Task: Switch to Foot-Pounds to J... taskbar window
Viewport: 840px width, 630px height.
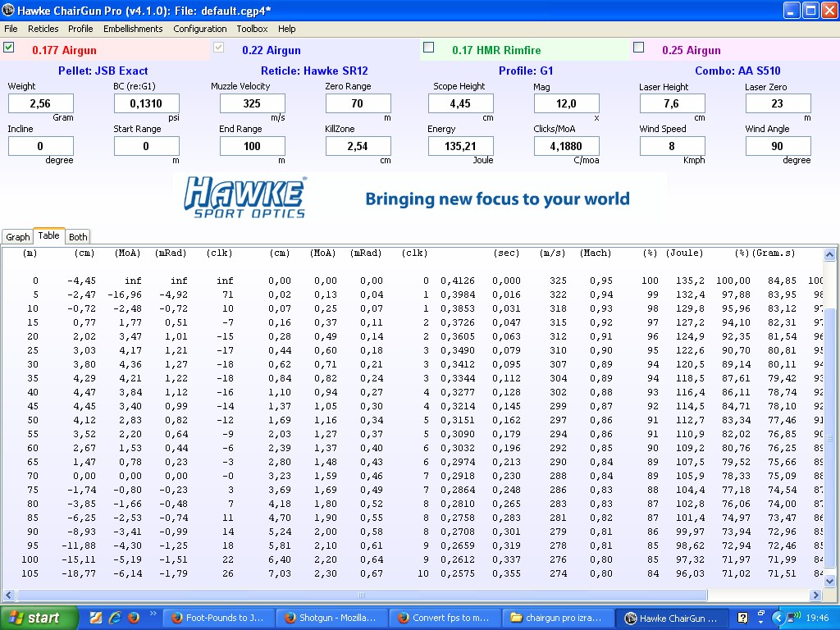Action: coord(218,618)
